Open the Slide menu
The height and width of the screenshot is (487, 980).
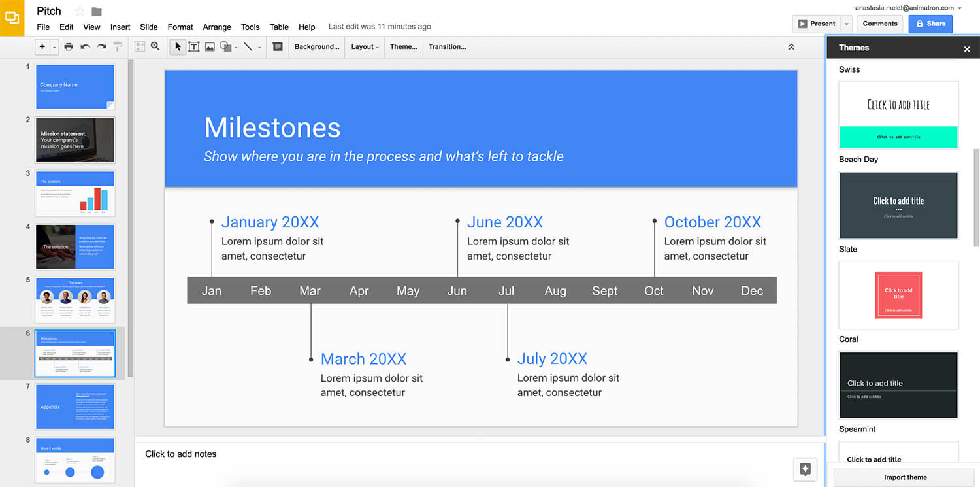click(x=149, y=27)
